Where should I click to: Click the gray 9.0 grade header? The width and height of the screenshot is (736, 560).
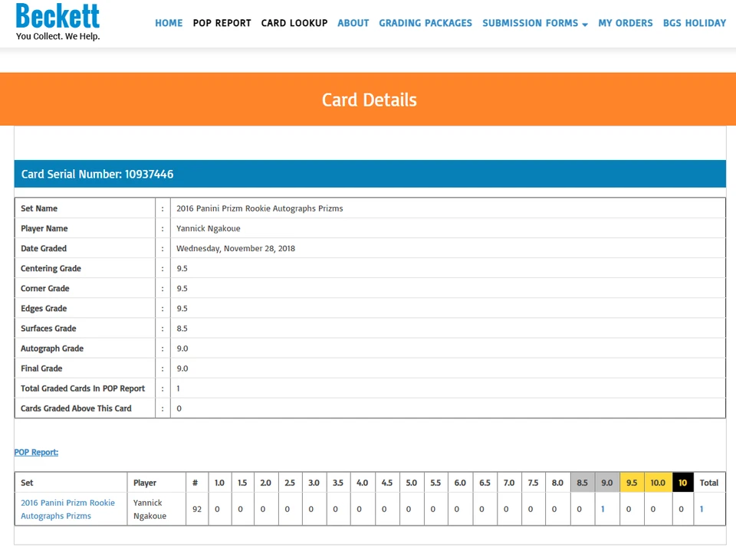pyautogui.click(x=607, y=483)
